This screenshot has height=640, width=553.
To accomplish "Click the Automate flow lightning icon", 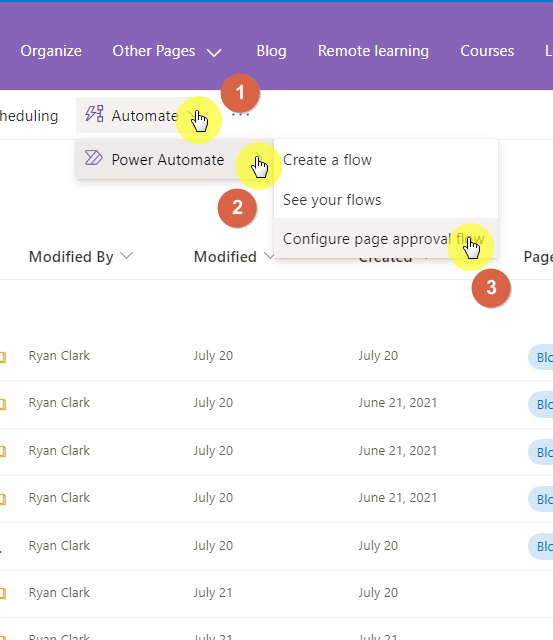I will (x=94, y=114).
